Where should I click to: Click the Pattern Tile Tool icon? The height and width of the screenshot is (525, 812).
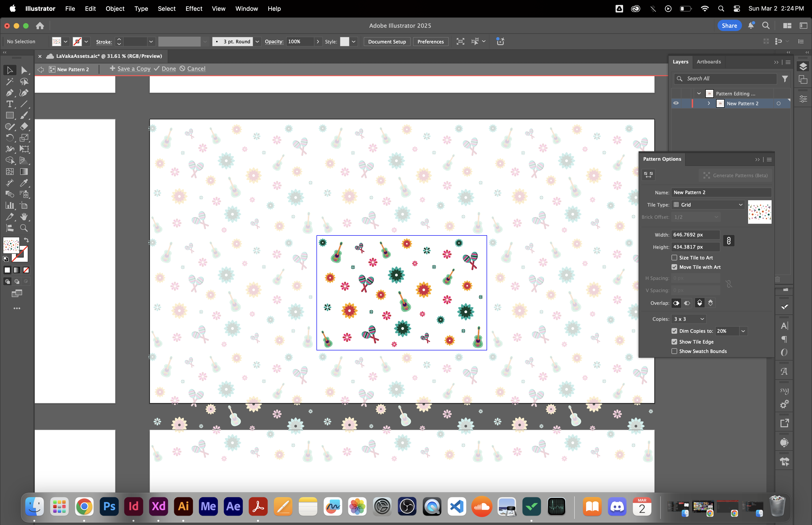pyautogui.click(x=648, y=175)
